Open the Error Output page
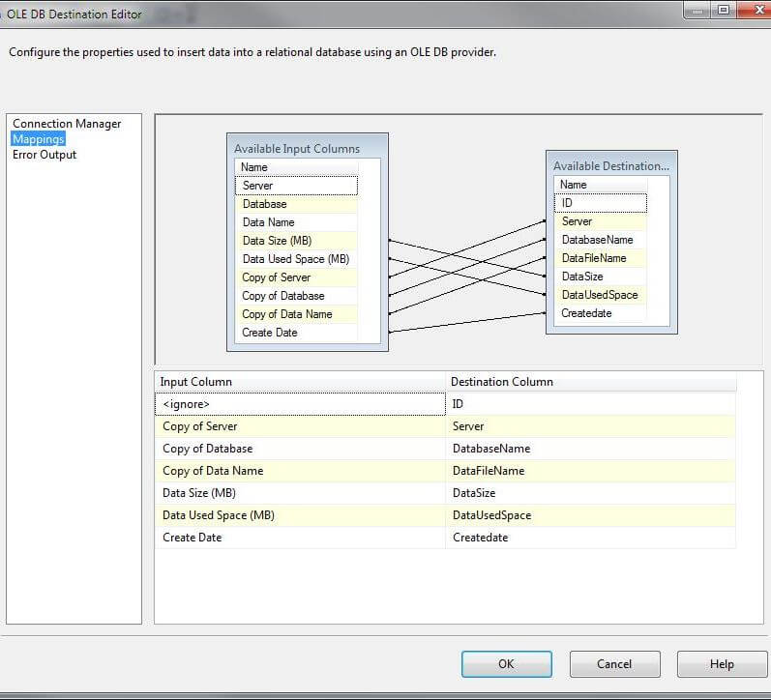771x700 pixels. [44, 155]
